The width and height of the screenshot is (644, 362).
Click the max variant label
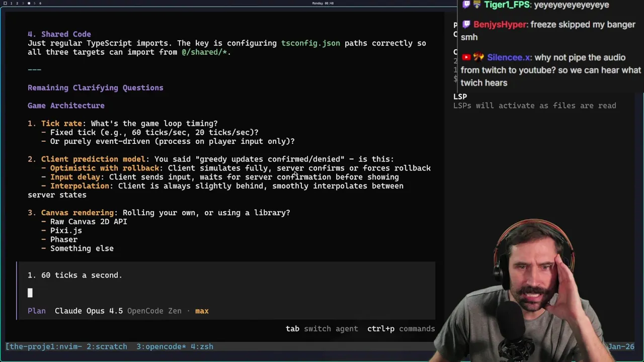pos(202,311)
